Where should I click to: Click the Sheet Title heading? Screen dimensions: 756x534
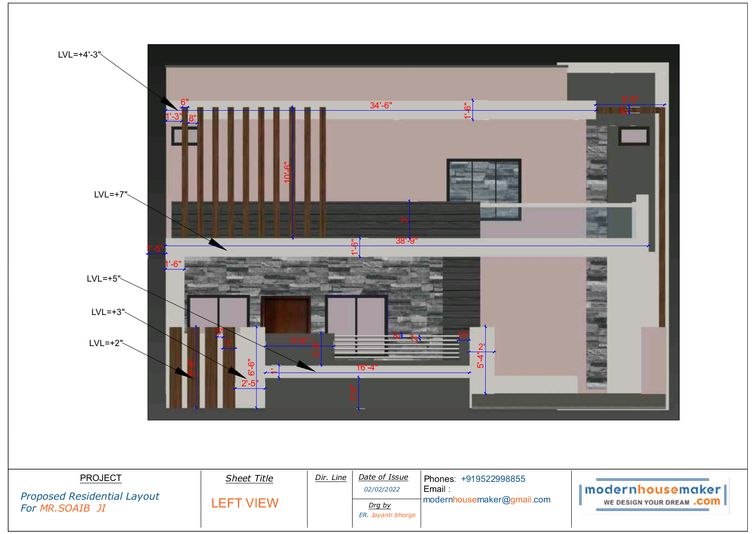coord(249,479)
